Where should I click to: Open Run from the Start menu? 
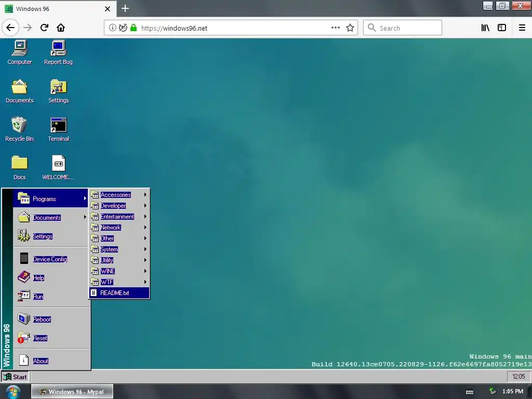pyautogui.click(x=51, y=296)
